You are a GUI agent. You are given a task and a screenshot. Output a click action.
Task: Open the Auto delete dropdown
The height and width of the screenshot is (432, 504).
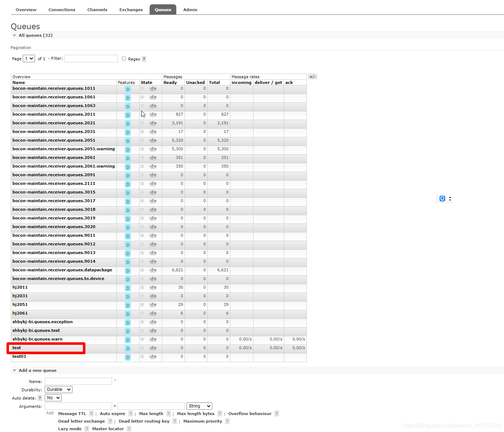tap(53, 398)
